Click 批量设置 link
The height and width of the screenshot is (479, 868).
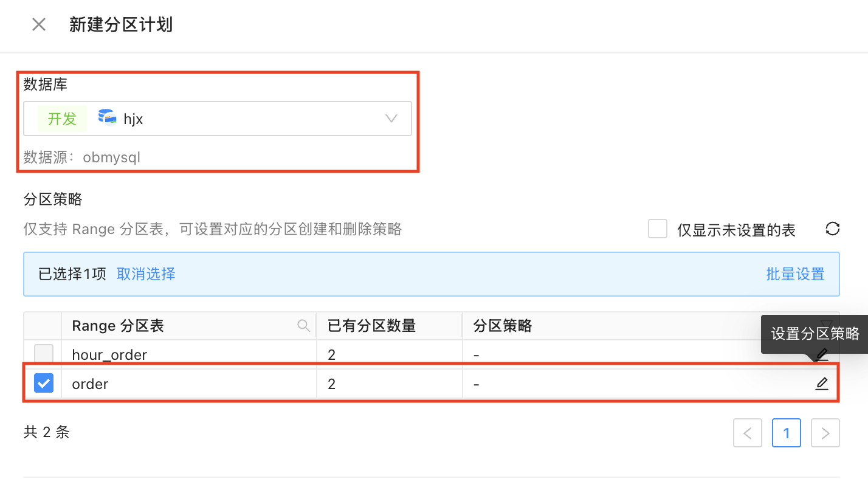tap(795, 274)
